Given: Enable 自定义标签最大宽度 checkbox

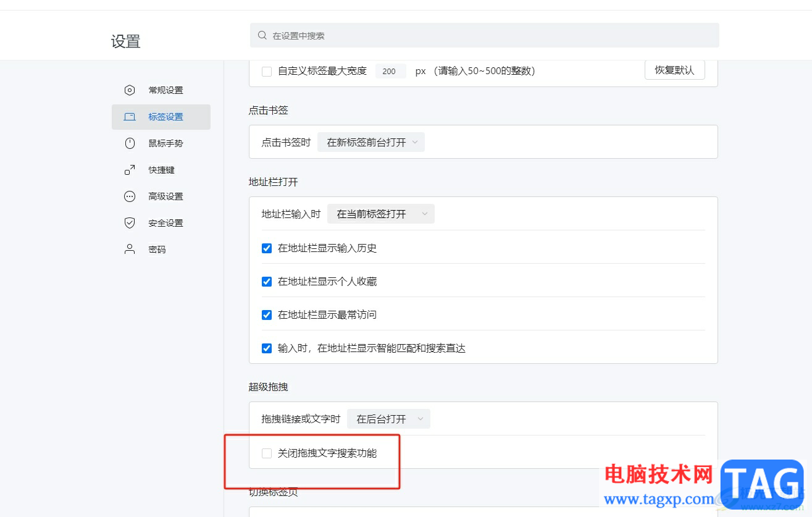Looking at the screenshot, I should coord(266,71).
